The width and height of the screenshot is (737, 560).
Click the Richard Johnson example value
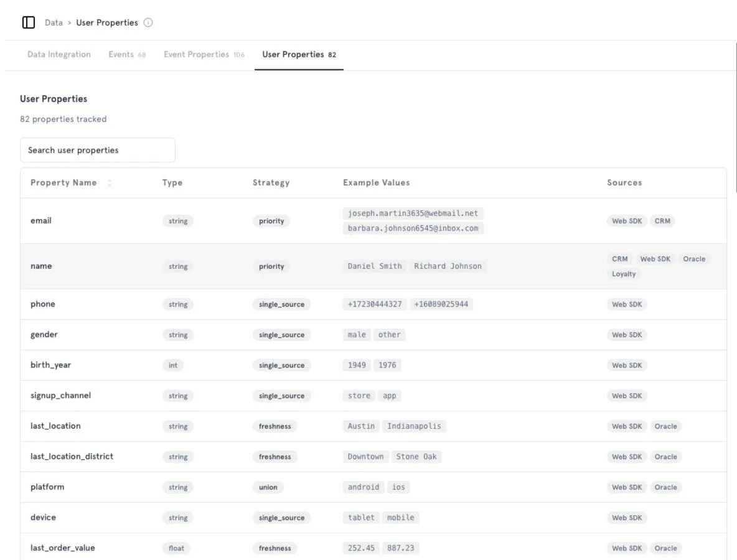pyautogui.click(x=448, y=266)
